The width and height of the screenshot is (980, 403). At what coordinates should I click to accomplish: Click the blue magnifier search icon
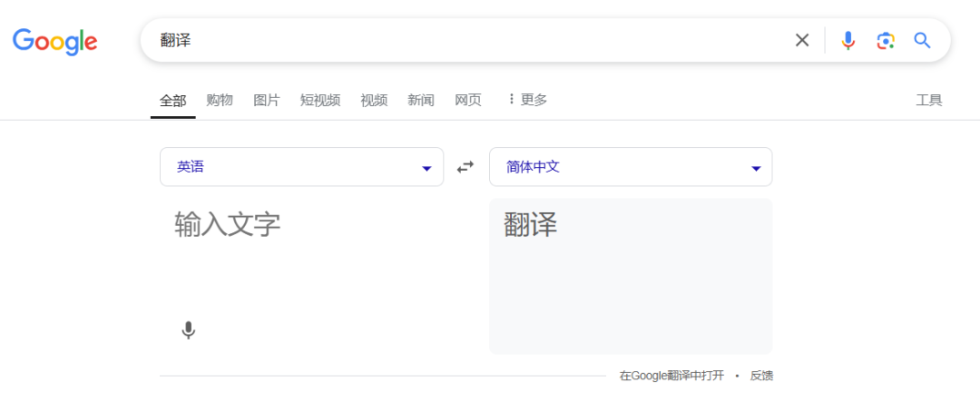click(923, 41)
